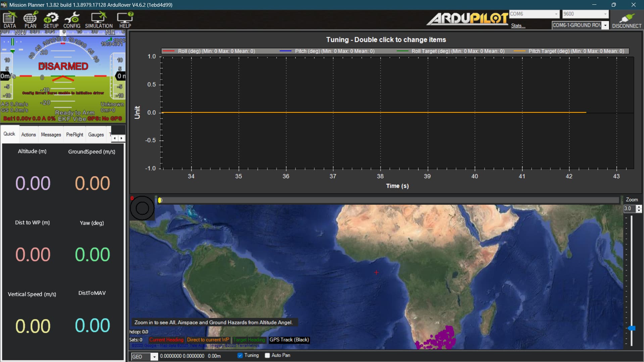Image resolution: width=644 pixels, height=362 pixels.
Task: Open the PLAN mission editor
Action: click(x=30, y=20)
